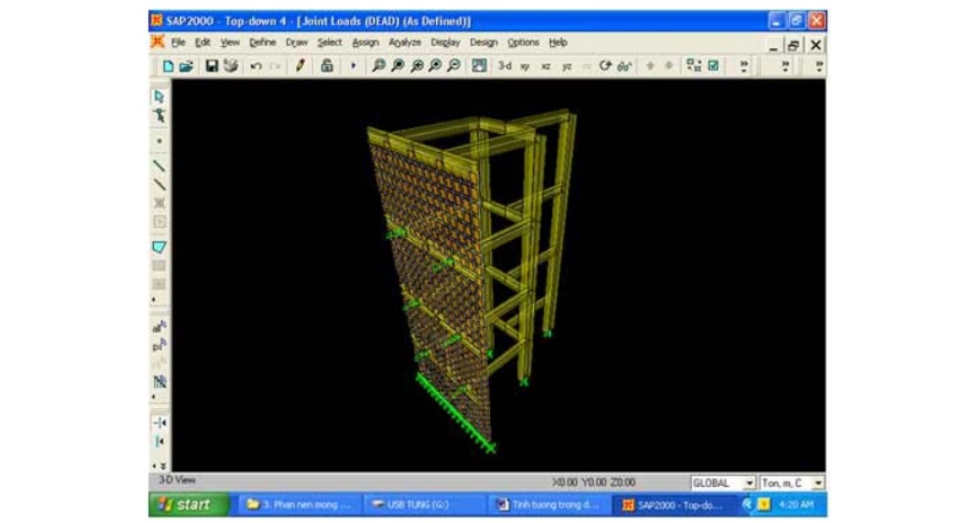
Task: Select the Draw Frame/Cable line tool
Action: tap(160, 166)
